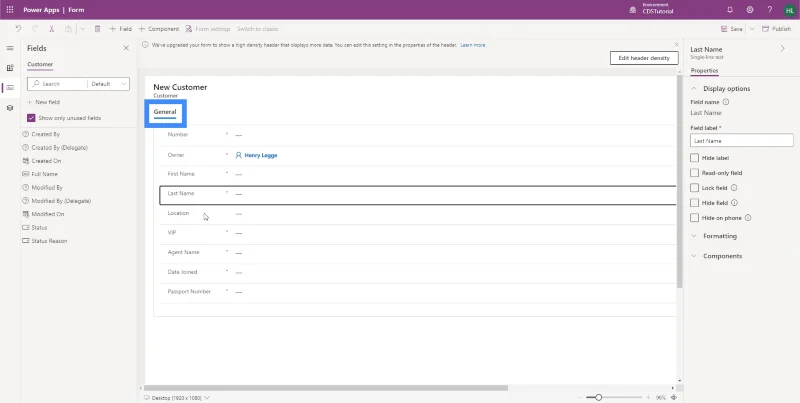Viewport: 800px width, 403px height.
Task: Add a Component from toolbar
Action: 159,29
